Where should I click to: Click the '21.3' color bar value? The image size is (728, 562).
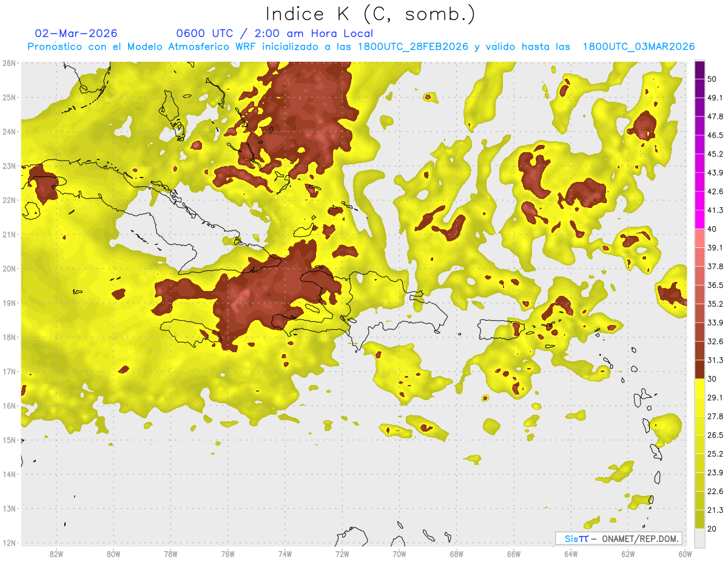(715, 510)
